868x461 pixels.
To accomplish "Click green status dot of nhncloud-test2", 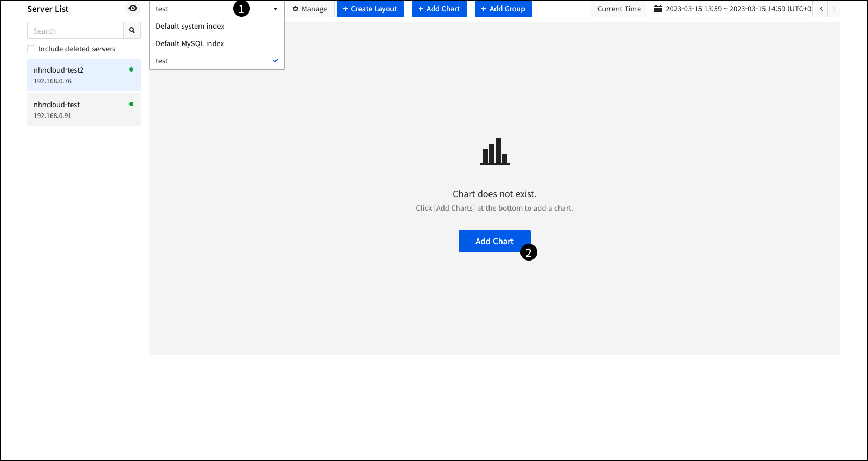I will [131, 69].
